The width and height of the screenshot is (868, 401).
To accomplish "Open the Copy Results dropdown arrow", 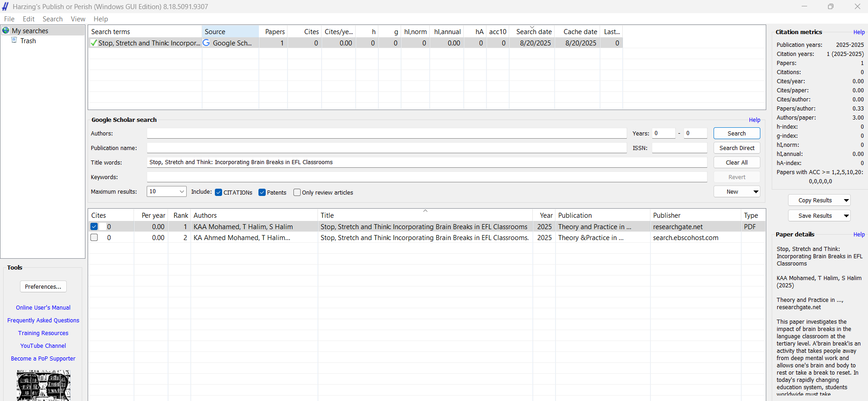I will [846, 200].
